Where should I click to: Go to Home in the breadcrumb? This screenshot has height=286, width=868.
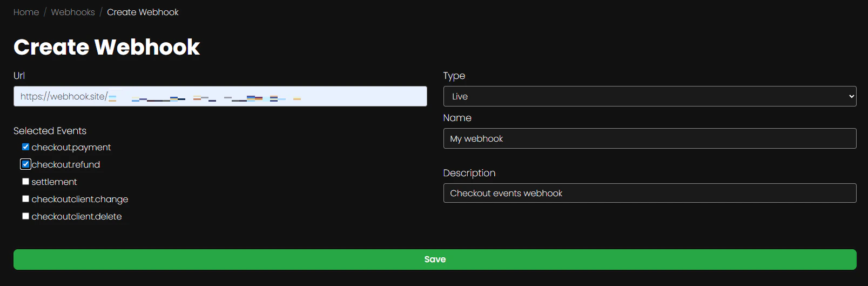coord(26,12)
